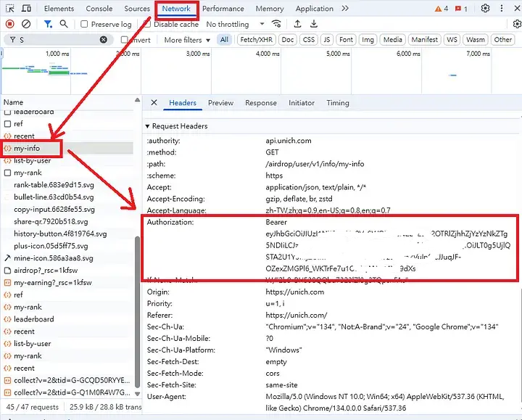The width and height of the screenshot is (522, 420).
Task: Open warnings count badge showing 4
Action: point(442,9)
